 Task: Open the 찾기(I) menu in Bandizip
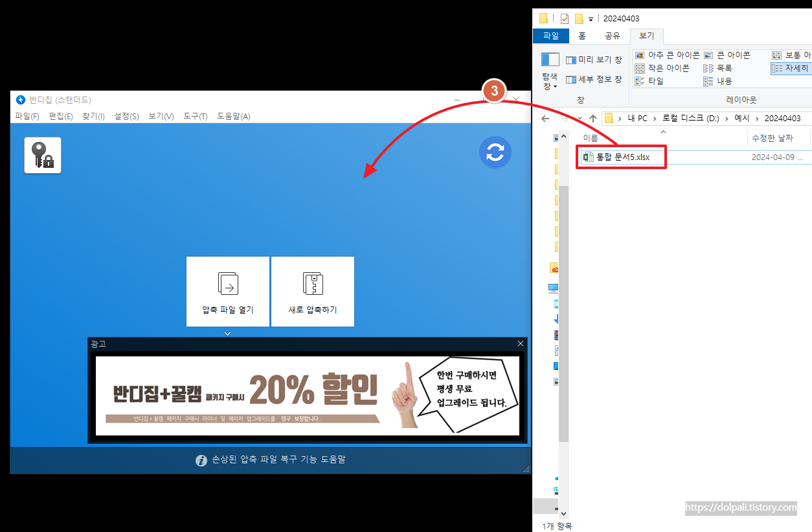click(x=93, y=117)
